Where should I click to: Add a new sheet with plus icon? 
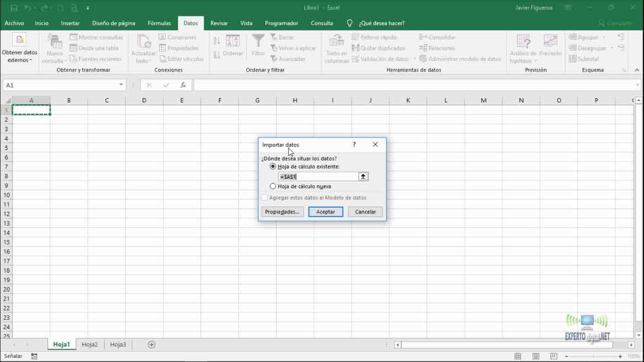click(x=151, y=345)
